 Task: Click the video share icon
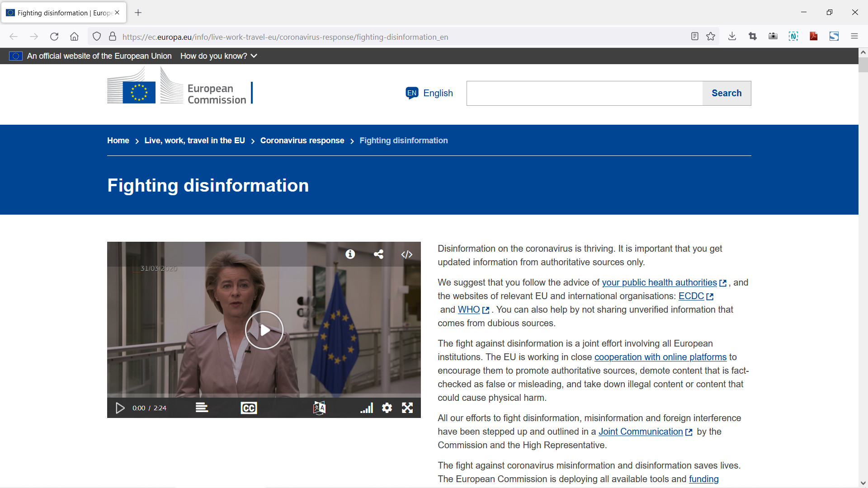pos(378,254)
